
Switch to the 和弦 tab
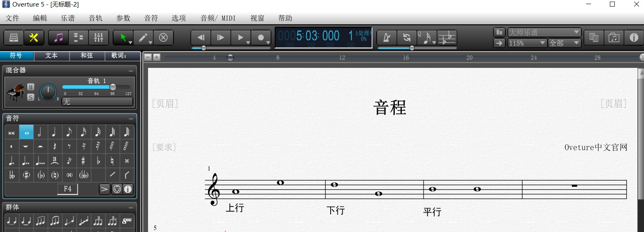(87, 56)
